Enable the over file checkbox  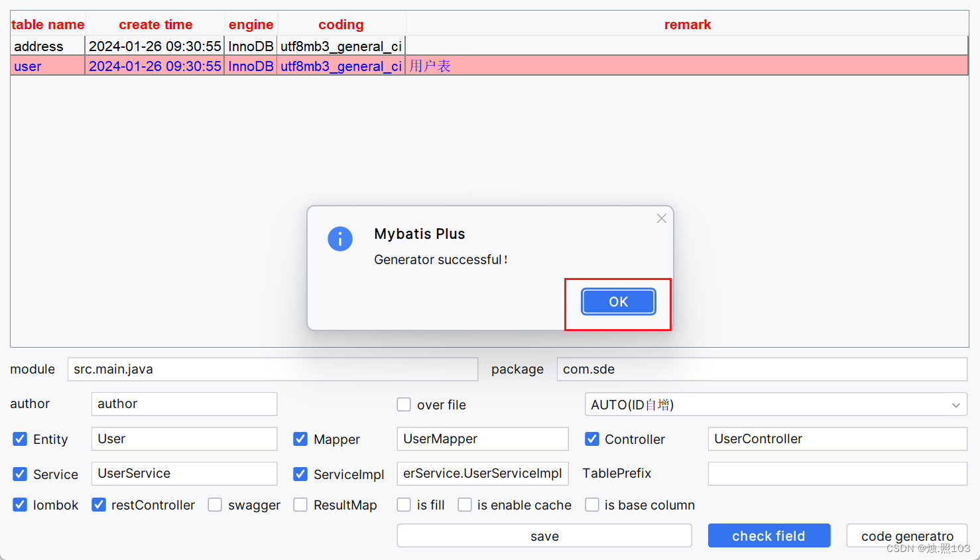coord(404,405)
